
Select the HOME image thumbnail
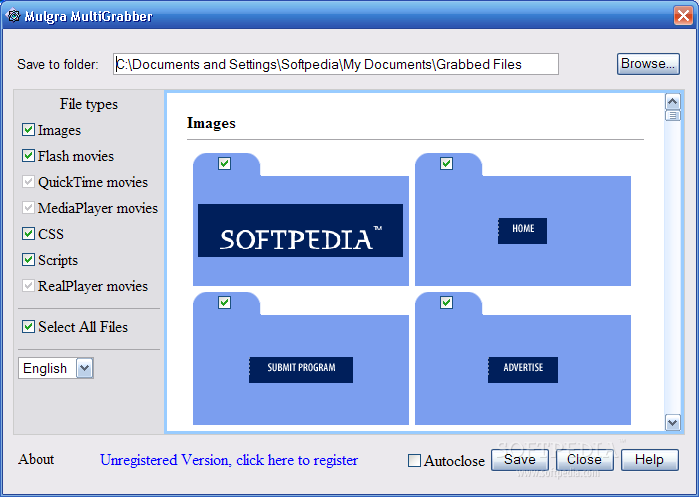click(522, 231)
